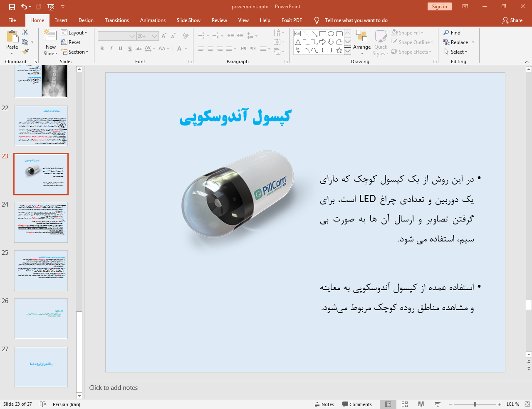
Task: Insert a rectangle shape from the gallery
Action: [x=322, y=34]
